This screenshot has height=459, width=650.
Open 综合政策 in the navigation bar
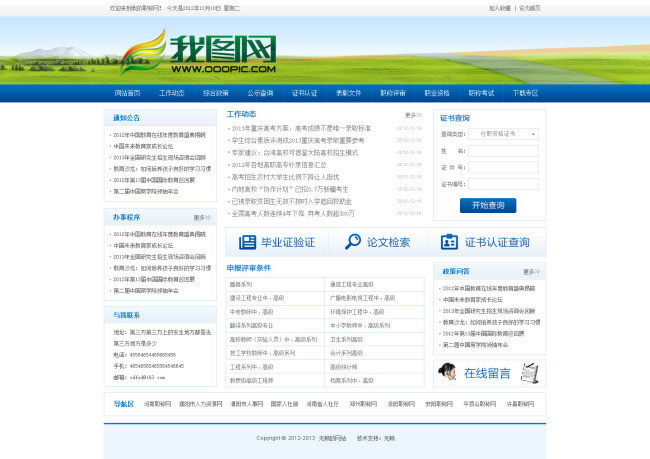(216, 93)
